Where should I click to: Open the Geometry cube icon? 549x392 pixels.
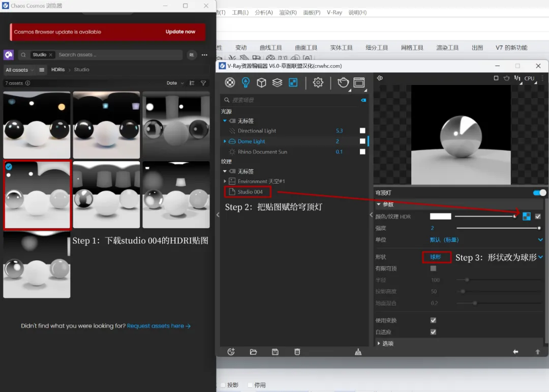261,83
